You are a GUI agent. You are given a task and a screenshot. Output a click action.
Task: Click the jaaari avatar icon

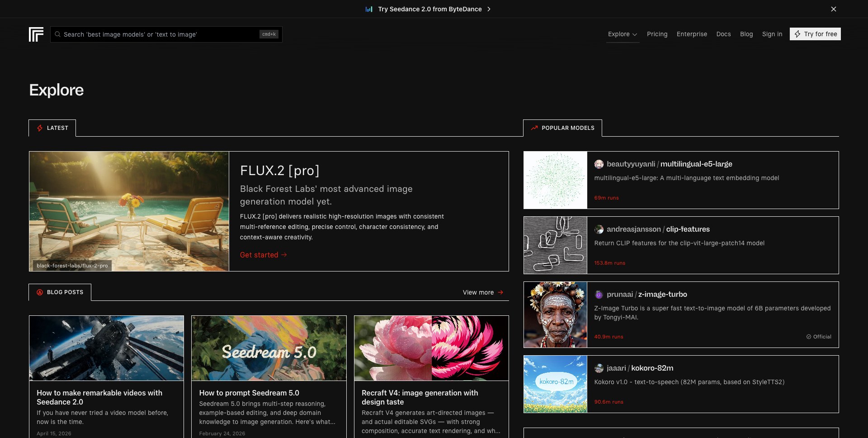(x=599, y=368)
